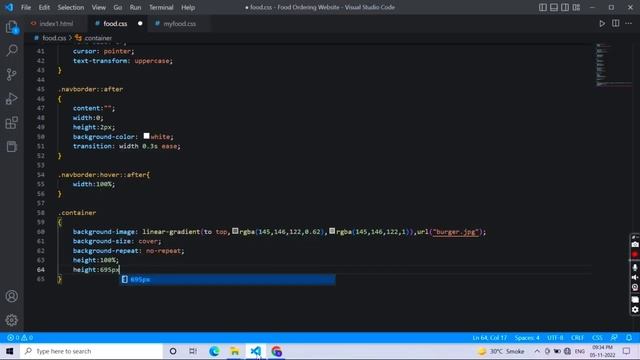640x360 pixels.
Task: Open the notifications bell in the status bar
Action: coord(629,338)
